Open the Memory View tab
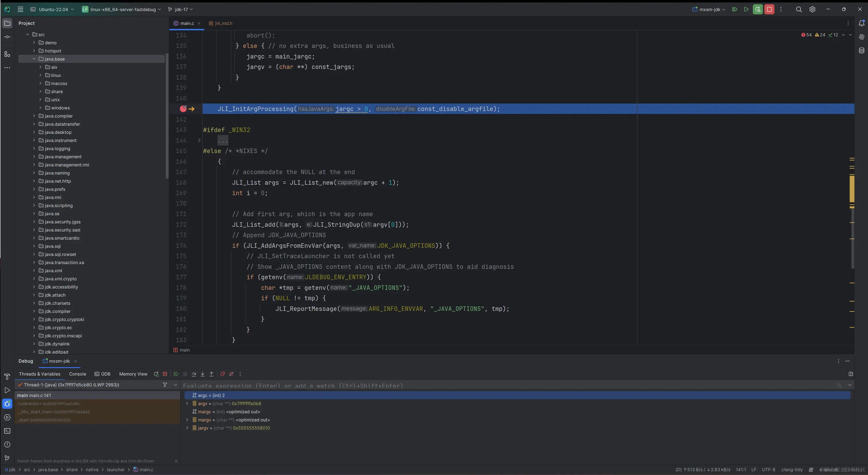Viewport: 868px width, 475px height. point(133,374)
